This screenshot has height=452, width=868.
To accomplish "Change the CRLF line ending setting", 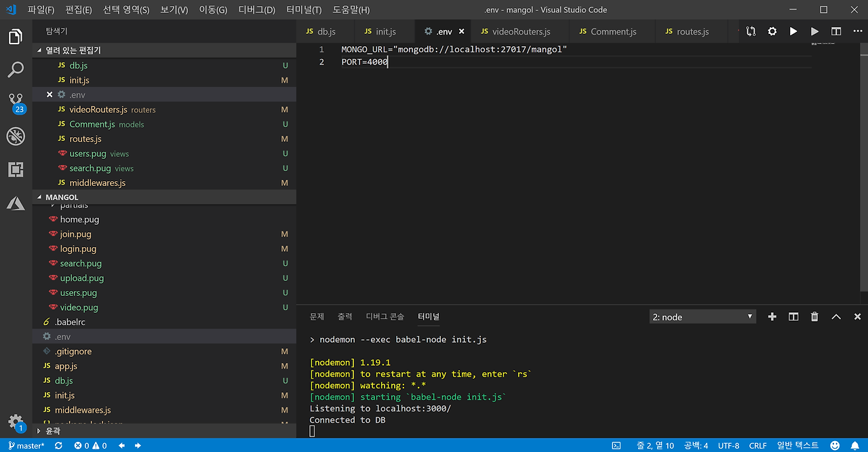I will [x=757, y=446].
